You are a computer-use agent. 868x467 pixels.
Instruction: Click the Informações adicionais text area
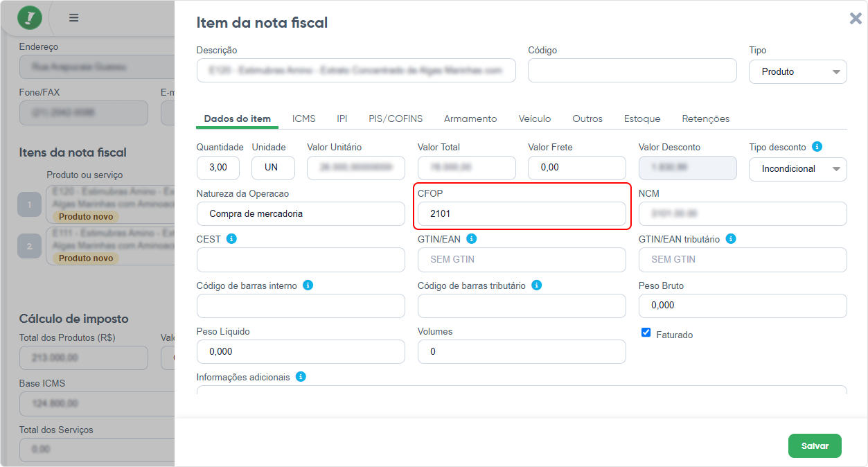[x=522, y=390]
